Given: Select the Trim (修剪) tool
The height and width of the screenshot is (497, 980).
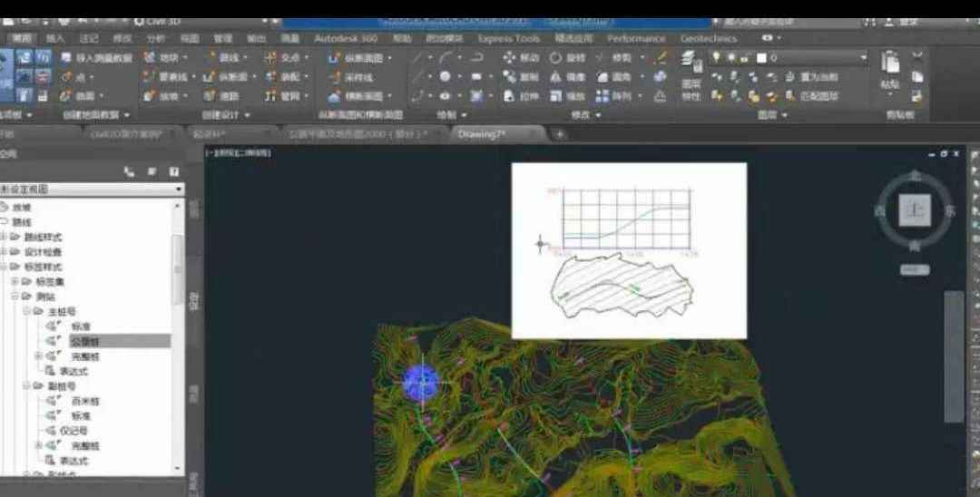Looking at the screenshot, I should click(x=613, y=57).
